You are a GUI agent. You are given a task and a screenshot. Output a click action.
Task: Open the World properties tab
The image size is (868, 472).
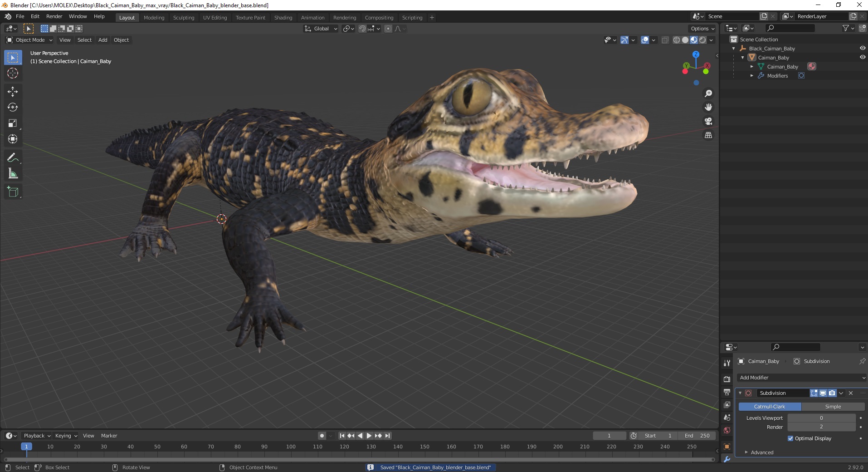[727, 430]
